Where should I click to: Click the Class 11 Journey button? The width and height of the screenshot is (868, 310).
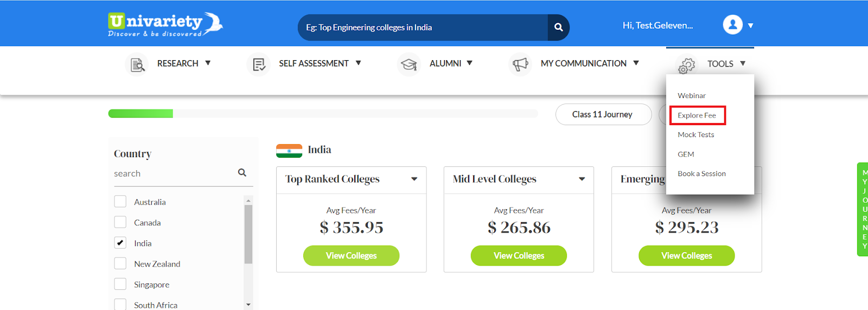[603, 114]
